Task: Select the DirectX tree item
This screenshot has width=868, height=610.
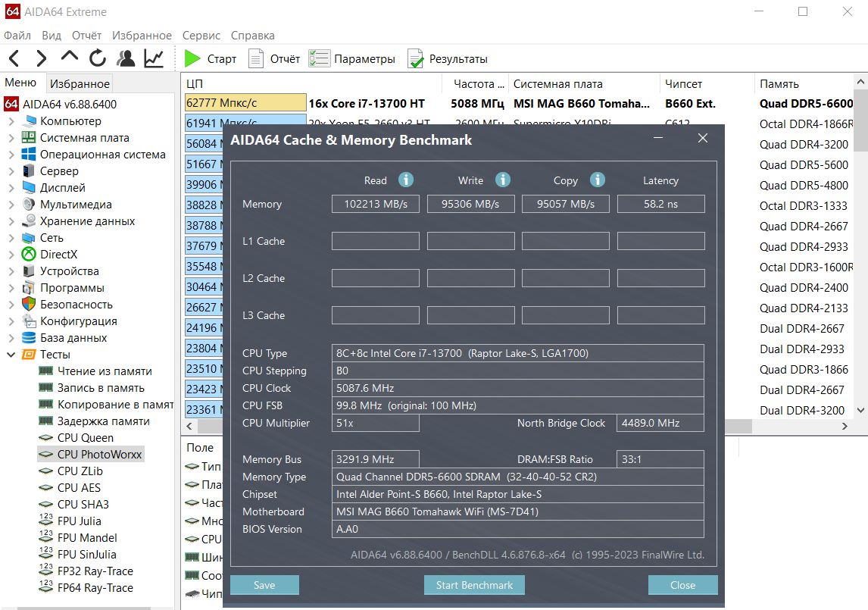Action: [58, 255]
